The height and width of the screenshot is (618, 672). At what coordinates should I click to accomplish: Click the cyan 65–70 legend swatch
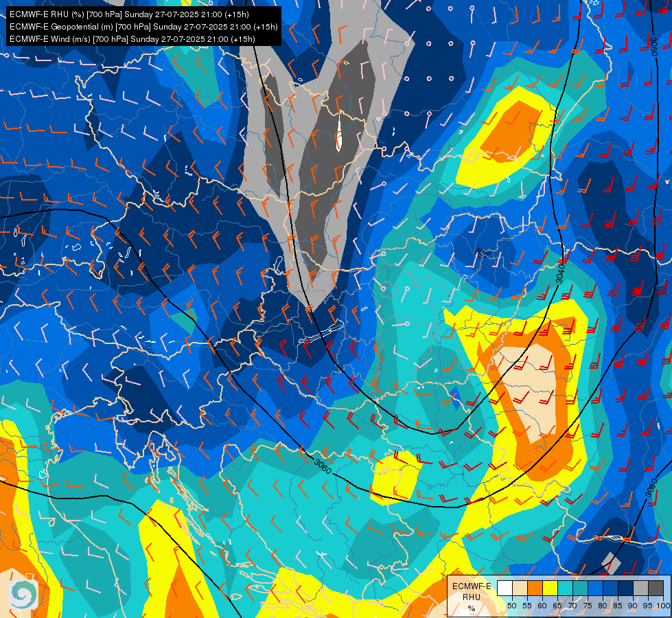566,588
